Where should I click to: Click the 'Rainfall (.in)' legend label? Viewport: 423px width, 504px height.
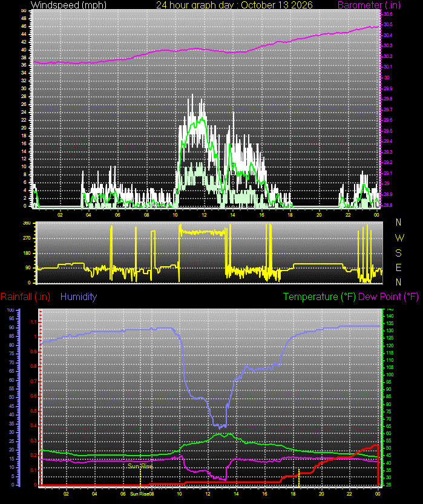(x=25, y=296)
